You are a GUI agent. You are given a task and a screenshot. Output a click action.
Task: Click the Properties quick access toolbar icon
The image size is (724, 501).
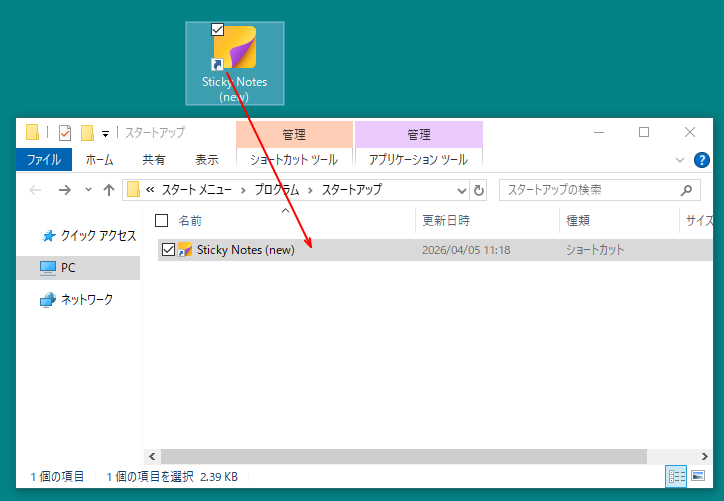65,133
